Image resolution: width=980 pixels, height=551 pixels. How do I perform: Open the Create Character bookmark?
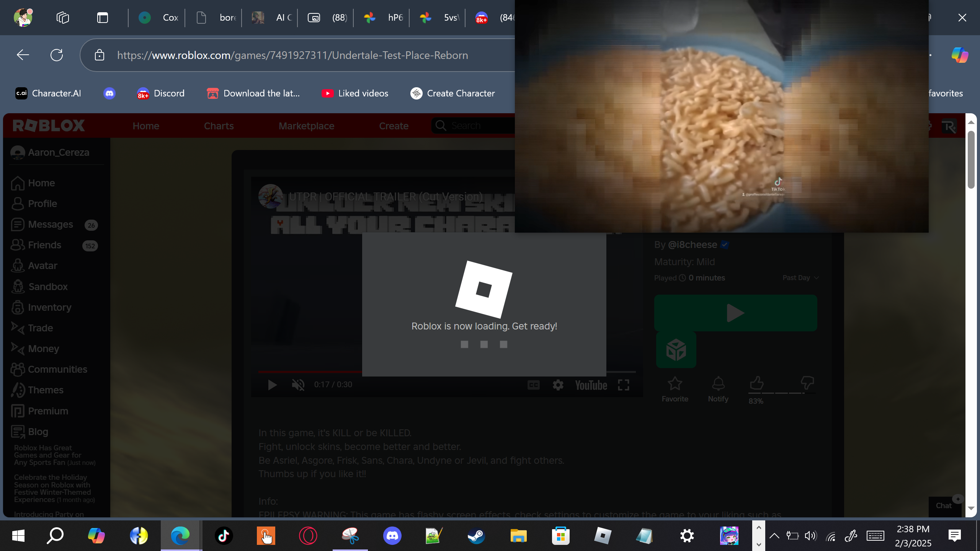(x=452, y=93)
